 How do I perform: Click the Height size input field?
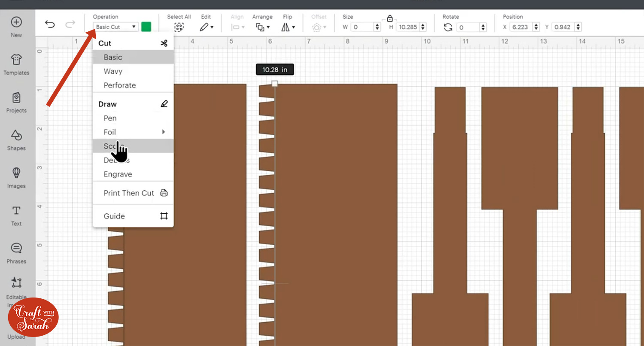(x=408, y=27)
